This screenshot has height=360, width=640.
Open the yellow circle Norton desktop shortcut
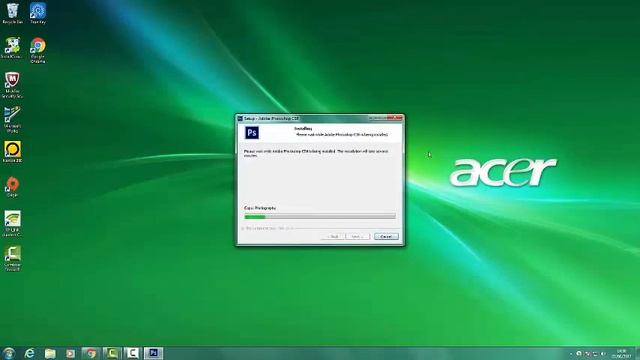pos(12,152)
